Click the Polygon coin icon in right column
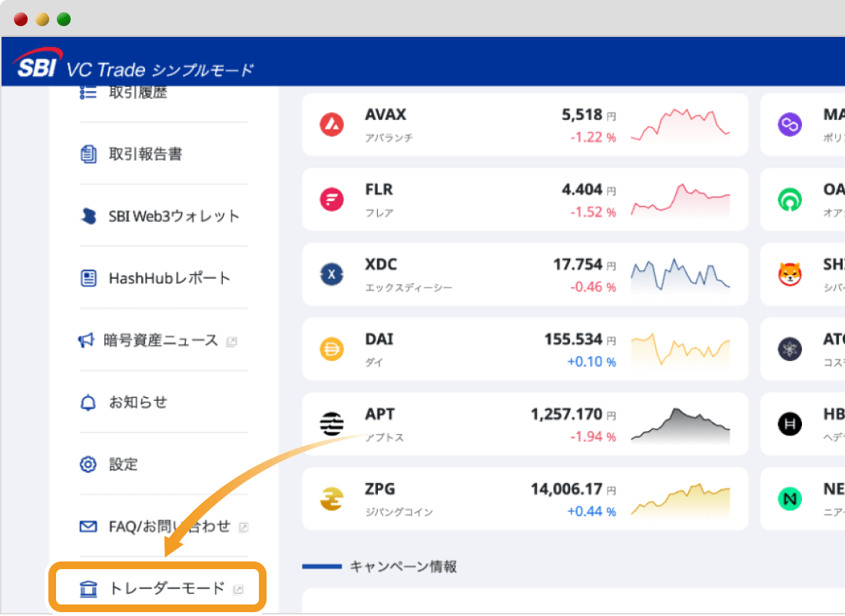 click(790, 124)
